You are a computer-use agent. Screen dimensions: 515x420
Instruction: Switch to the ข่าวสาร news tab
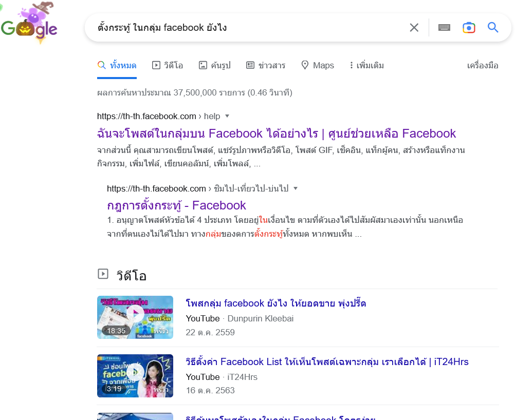pyautogui.click(x=266, y=65)
